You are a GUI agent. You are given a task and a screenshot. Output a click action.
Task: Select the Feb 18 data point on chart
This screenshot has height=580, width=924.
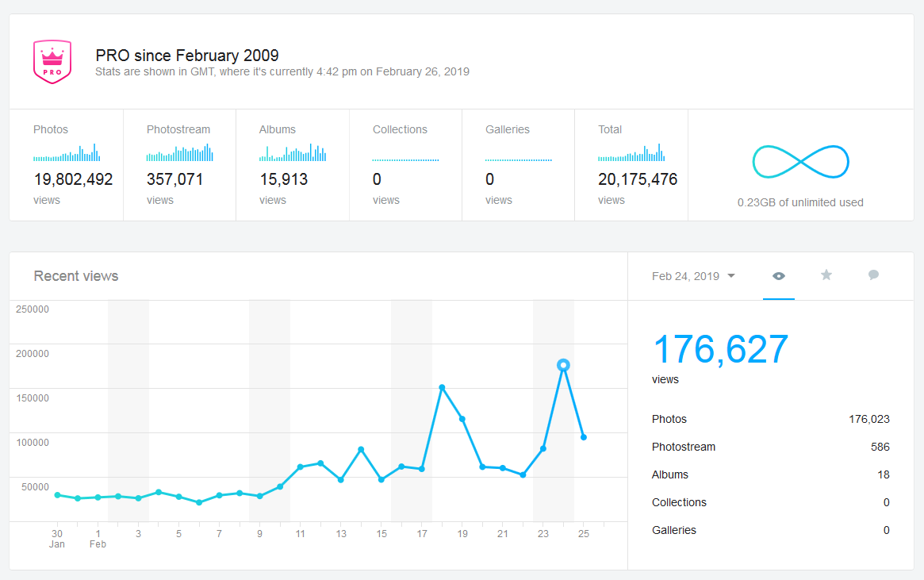click(442, 387)
